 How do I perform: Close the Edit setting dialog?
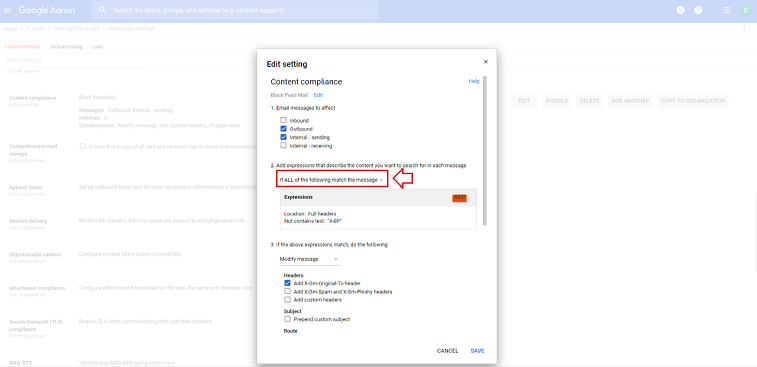click(486, 62)
